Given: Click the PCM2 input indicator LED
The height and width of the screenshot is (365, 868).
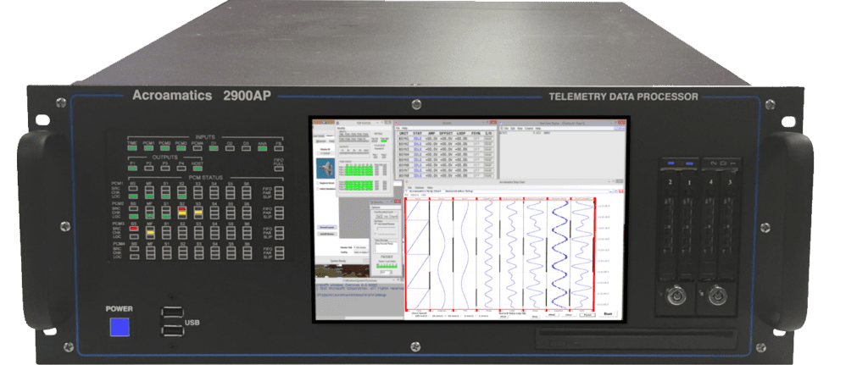Looking at the screenshot, I should pyautogui.click(x=165, y=148).
